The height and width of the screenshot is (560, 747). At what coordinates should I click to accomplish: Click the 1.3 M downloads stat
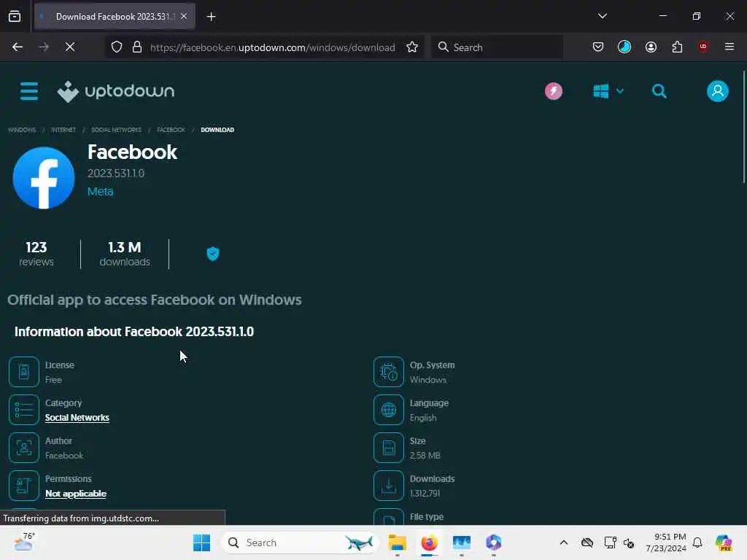(125, 254)
